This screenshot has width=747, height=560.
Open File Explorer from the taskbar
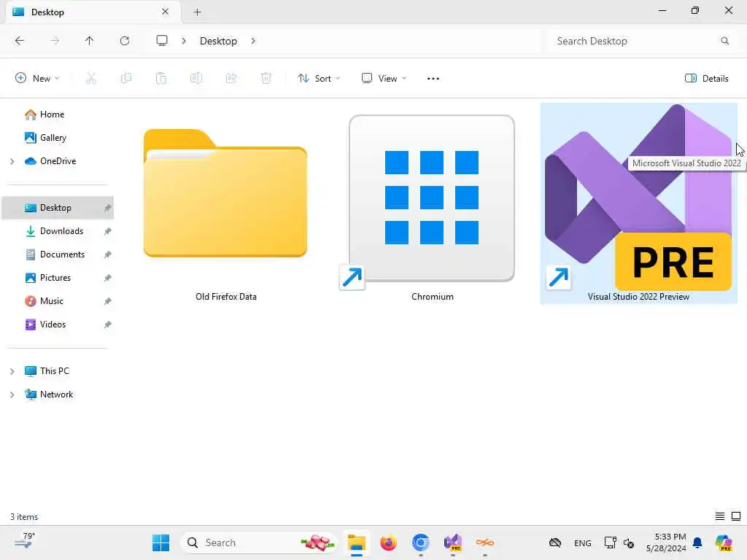pos(356,542)
